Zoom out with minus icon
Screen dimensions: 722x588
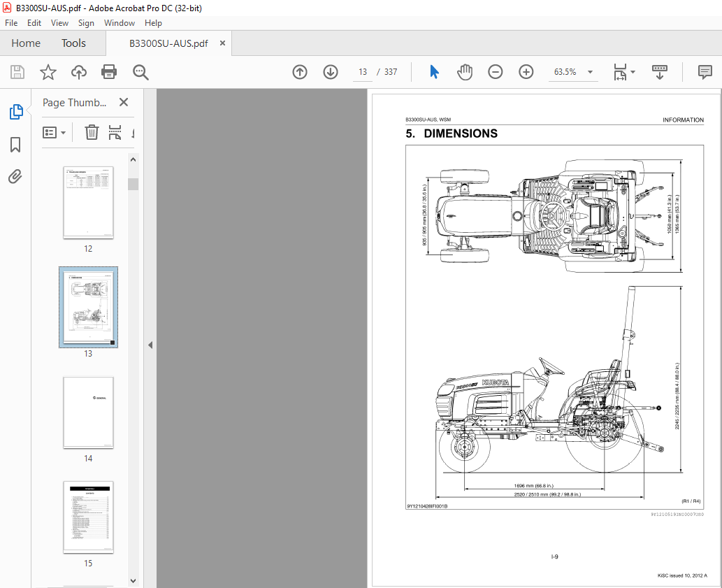coord(496,72)
